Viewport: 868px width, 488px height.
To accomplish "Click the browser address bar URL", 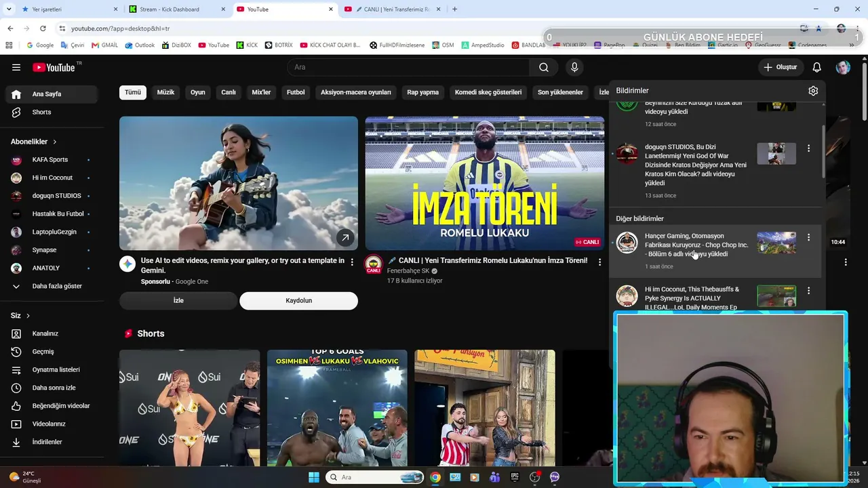I will pyautogui.click(x=120, y=28).
